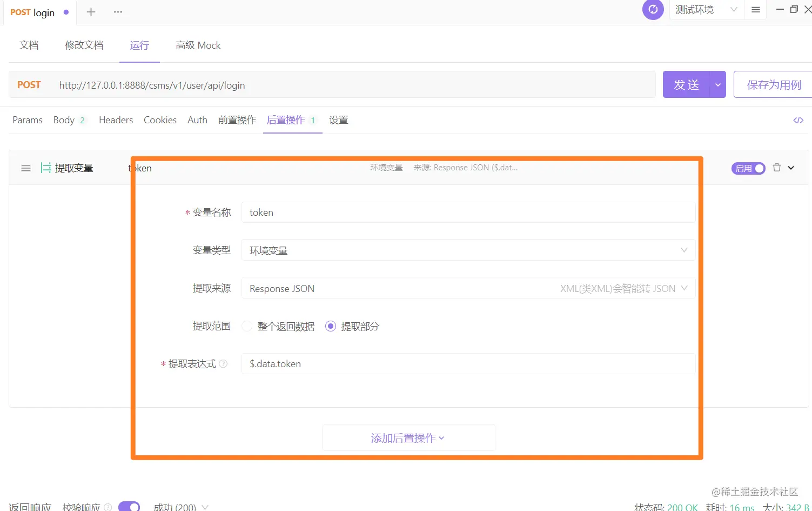
Task: Click the help icon beside 提取表达式
Action: [x=223, y=364]
